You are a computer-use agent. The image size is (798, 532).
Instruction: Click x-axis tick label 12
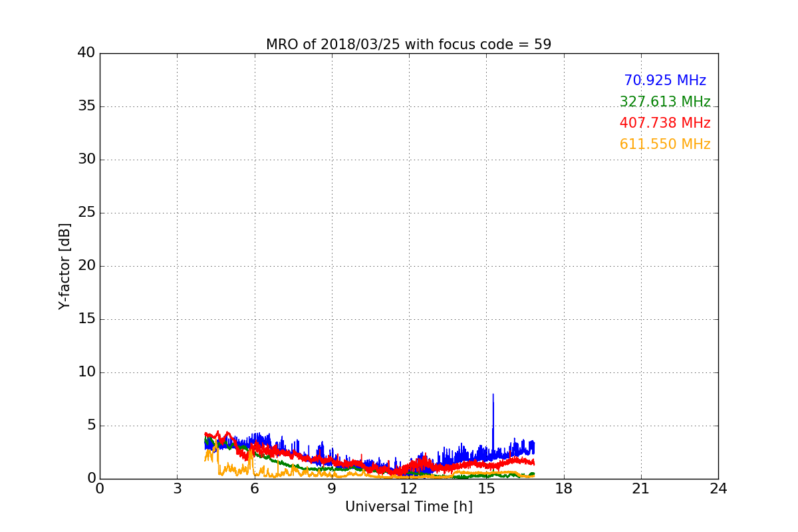tap(409, 488)
